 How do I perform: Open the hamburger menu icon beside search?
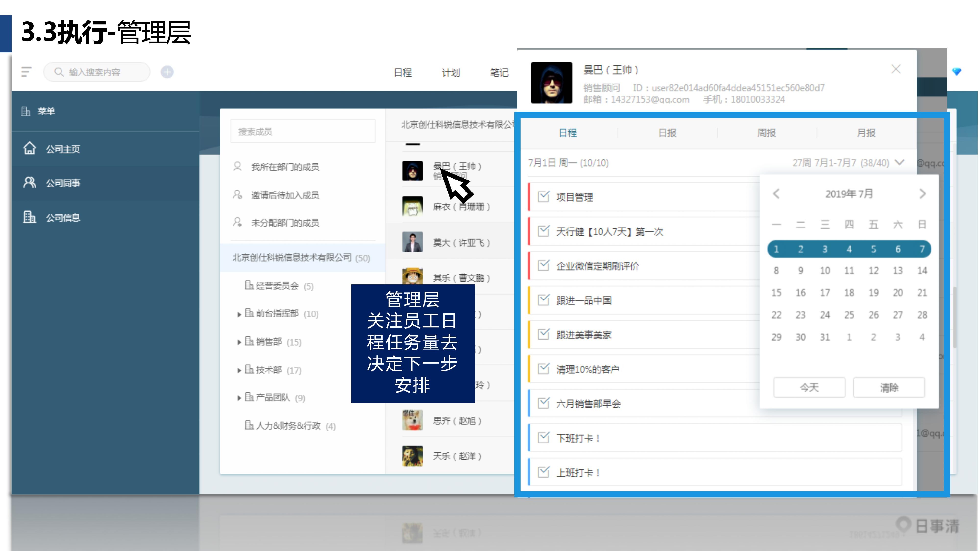[x=26, y=72]
